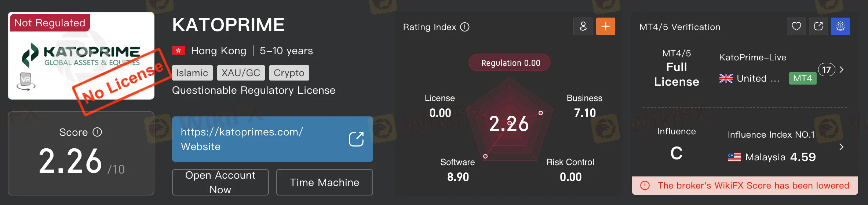Click the Rating Index info icon
868x205 pixels.
pyautogui.click(x=465, y=27)
